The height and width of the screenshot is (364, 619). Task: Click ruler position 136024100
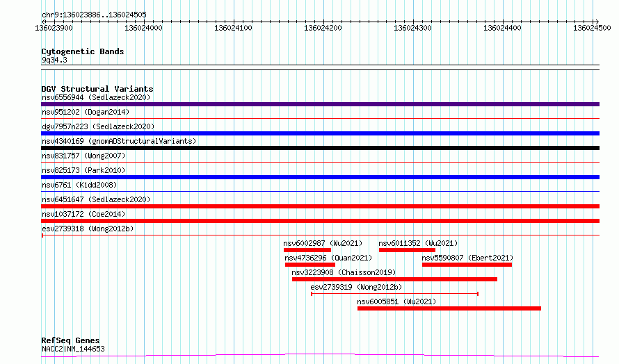pos(233,28)
